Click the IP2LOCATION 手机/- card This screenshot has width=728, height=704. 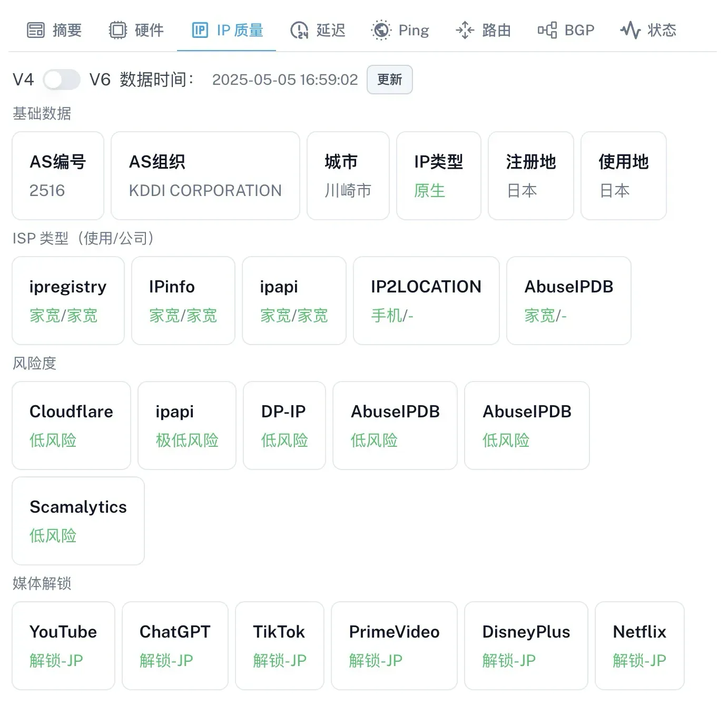pos(426,300)
